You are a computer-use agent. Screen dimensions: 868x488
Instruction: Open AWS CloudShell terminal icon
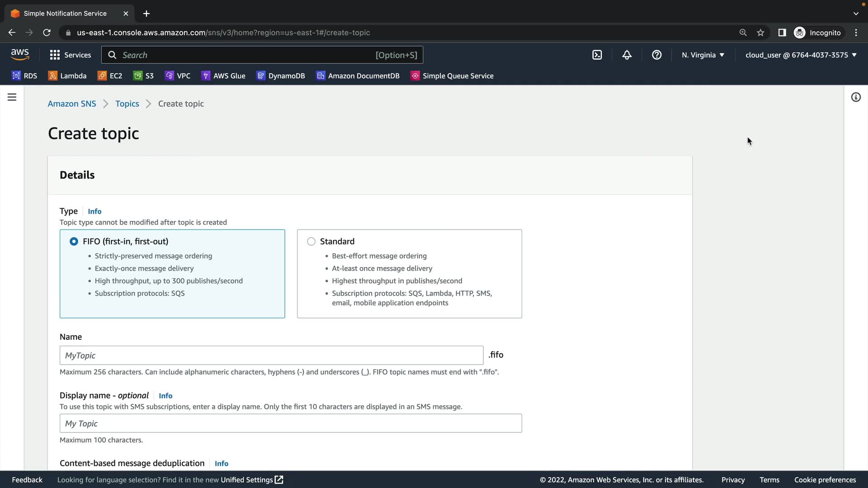[597, 55]
